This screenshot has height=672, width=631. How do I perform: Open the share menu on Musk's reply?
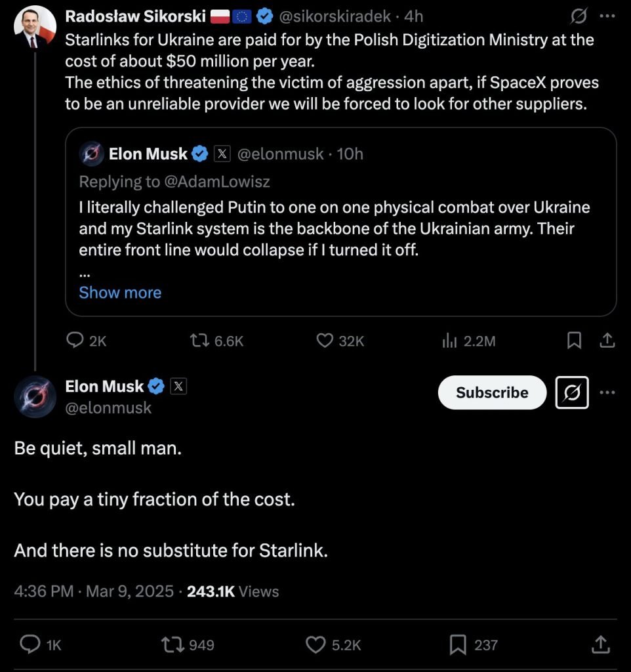pyautogui.click(x=600, y=644)
